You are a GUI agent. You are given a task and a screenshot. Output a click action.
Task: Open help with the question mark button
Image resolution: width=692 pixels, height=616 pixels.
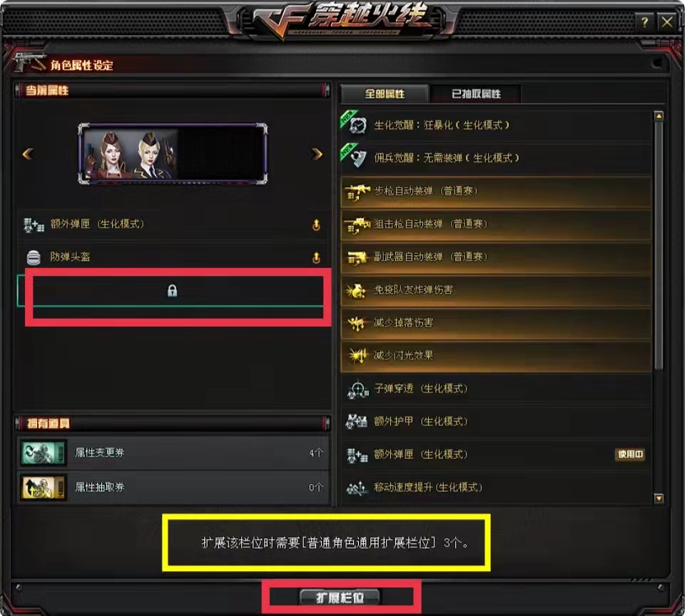644,21
